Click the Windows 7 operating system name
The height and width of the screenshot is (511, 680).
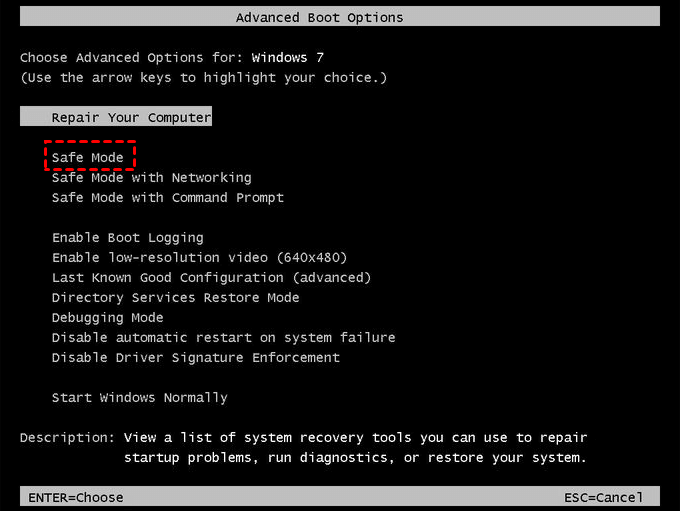coord(288,58)
